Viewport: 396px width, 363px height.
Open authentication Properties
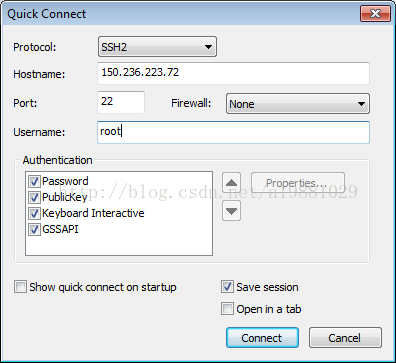pos(298,183)
